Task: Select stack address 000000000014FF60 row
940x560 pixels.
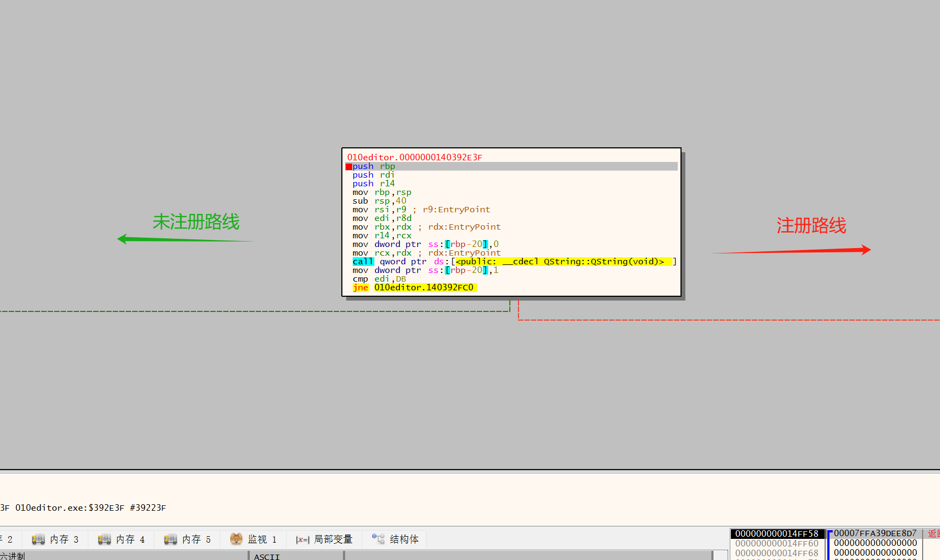Action: click(x=776, y=543)
